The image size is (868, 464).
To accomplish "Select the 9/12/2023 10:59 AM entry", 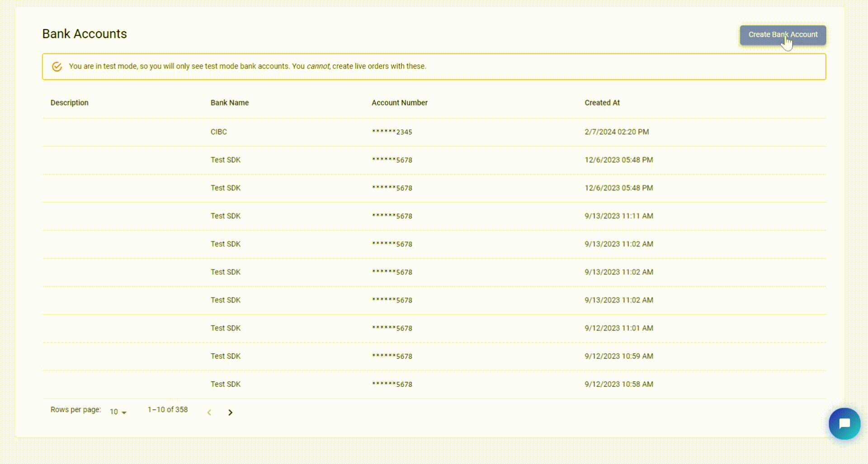I will tap(619, 356).
